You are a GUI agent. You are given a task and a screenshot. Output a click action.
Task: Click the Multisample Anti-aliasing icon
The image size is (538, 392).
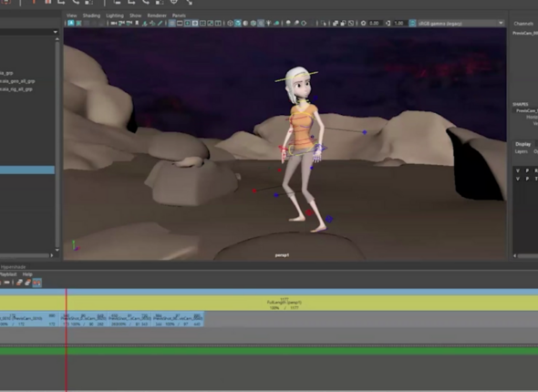[x=304, y=24]
